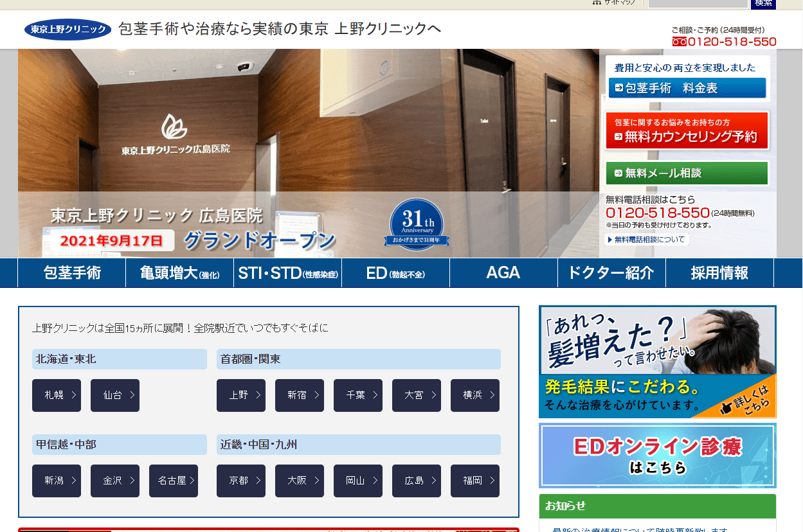The image size is (803, 532).
Task: Open the STI・STD navigation menu item
Action: [x=288, y=272]
